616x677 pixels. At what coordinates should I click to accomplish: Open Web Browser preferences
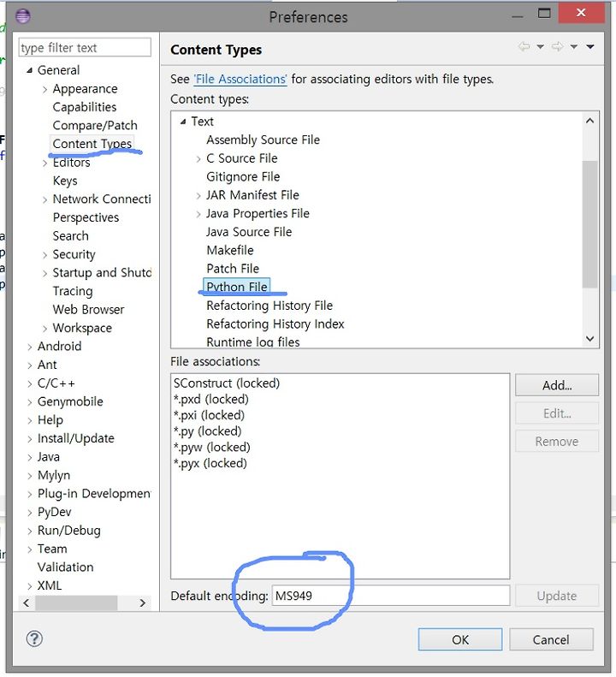point(88,310)
